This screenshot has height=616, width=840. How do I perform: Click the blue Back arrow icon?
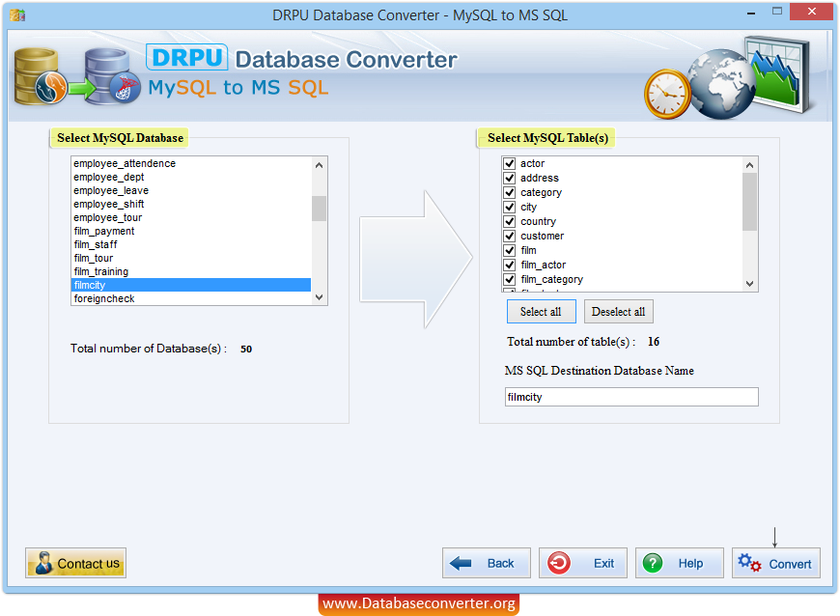[461, 563]
